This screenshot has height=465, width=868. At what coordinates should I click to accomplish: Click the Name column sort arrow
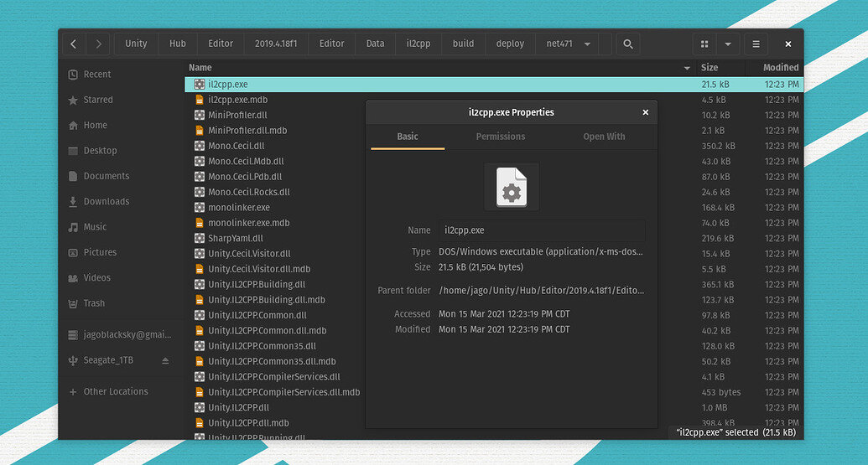click(687, 68)
